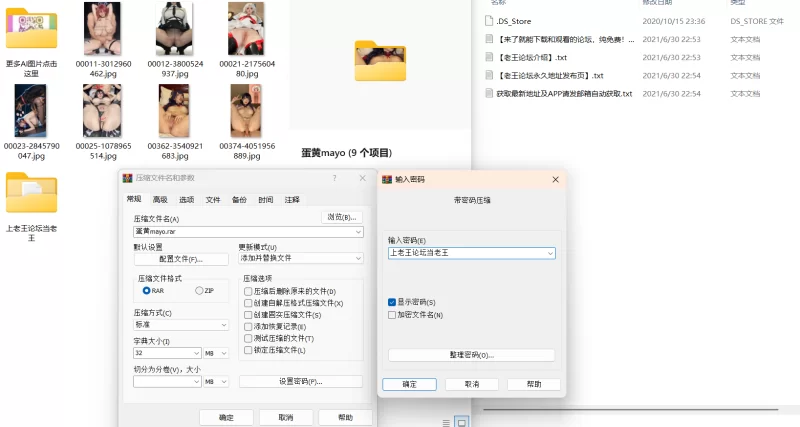Select the ZIP archive format radio button
Viewport: 800px width, 427px height.
[x=199, y=290]
